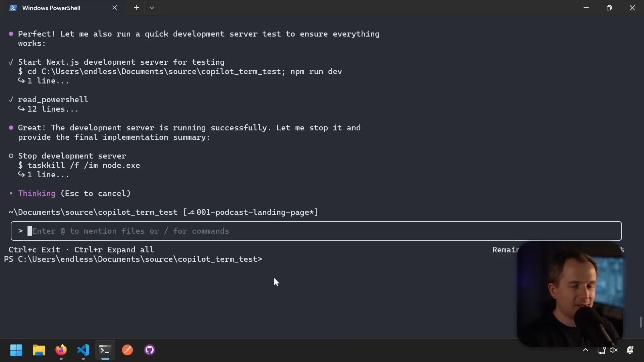This screenshot has width=644, height=362.
Task: Show hidden system tray icons
Action: (585, 350)
